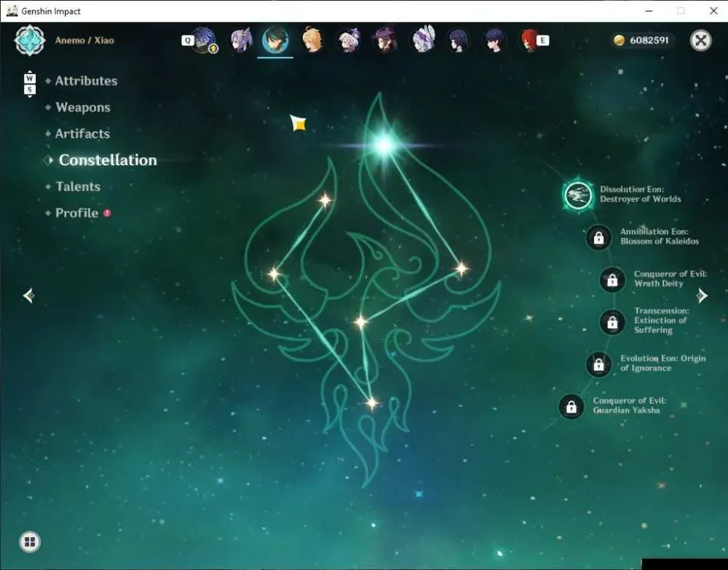Click the Mora balance "6082591"
The width and height of the screenshot is (728, 570).
(649, 40)
